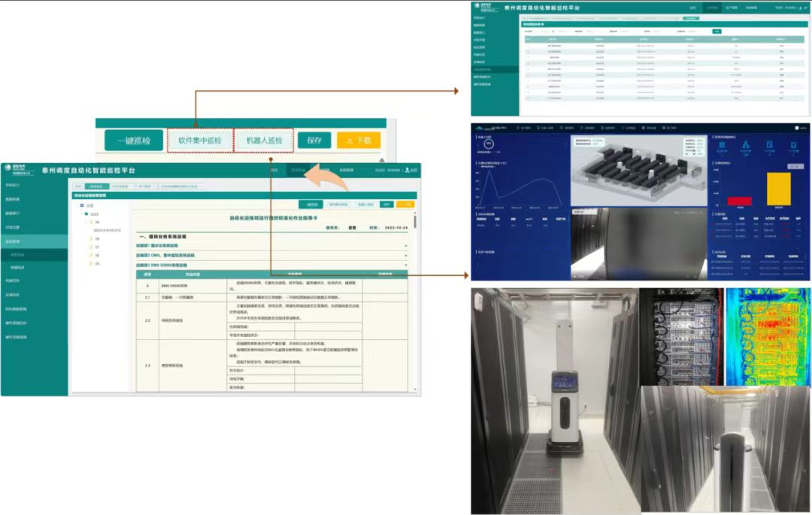This screenshot has width=812, height=515.
Task: Click the small orange download button in main window
Action: 405,204
